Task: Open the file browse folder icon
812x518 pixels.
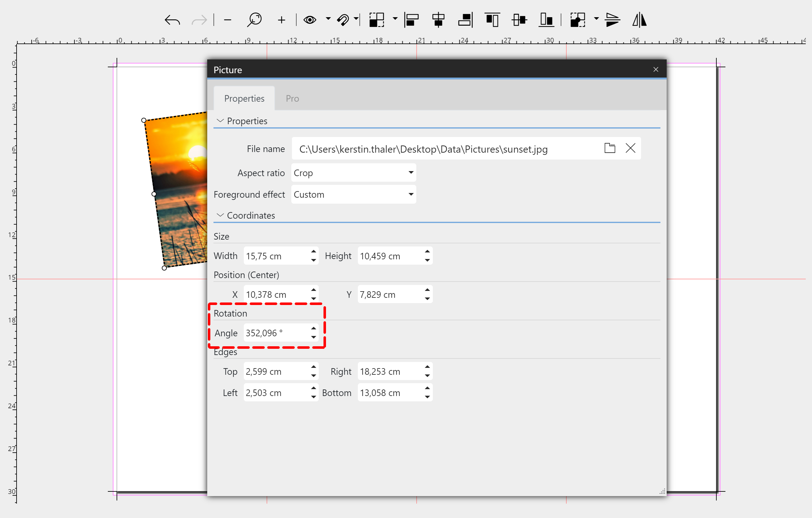Action: (x=609, y=148)
